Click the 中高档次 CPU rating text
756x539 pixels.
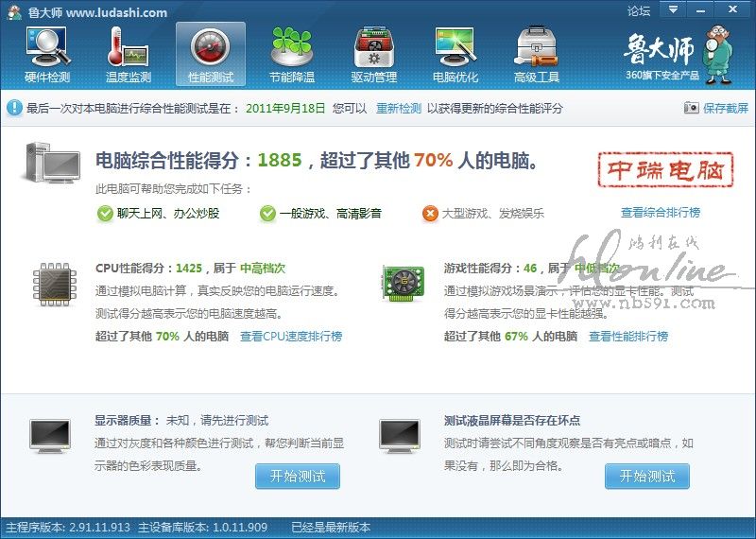263,269
